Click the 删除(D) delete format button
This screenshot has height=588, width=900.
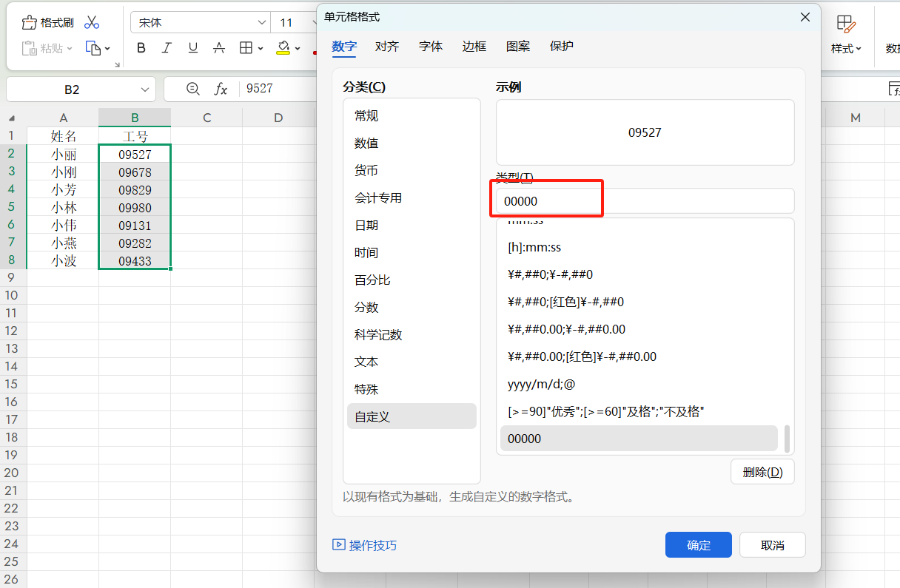[x=762, y=471]
